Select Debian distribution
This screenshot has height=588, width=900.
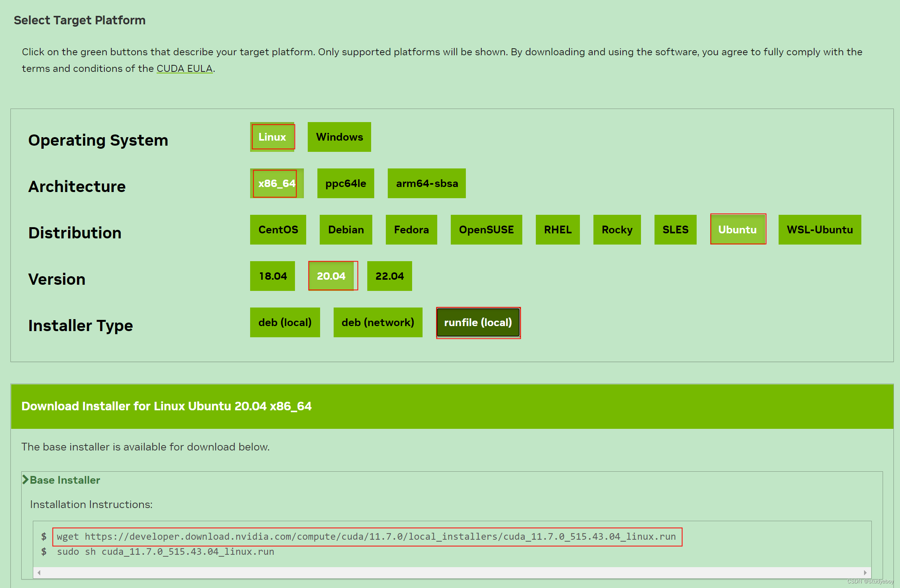[x=346, y=230]
